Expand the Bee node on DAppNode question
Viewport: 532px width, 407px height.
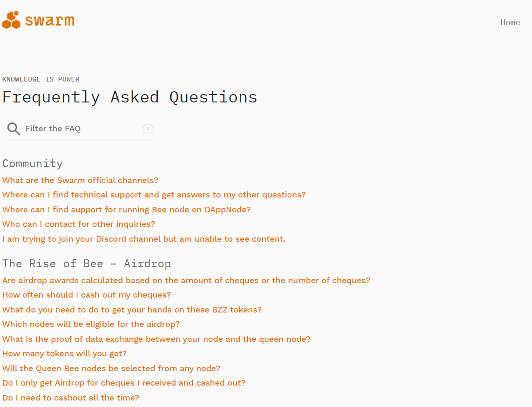127,210
